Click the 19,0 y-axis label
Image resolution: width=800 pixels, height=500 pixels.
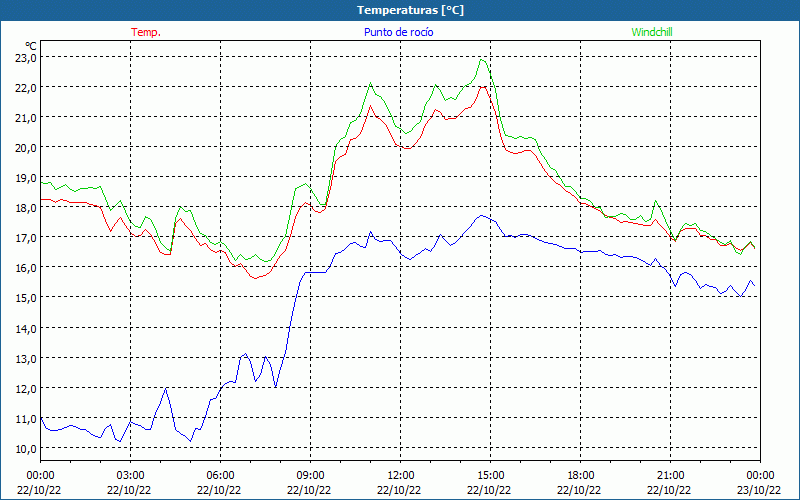click(26, 178)
